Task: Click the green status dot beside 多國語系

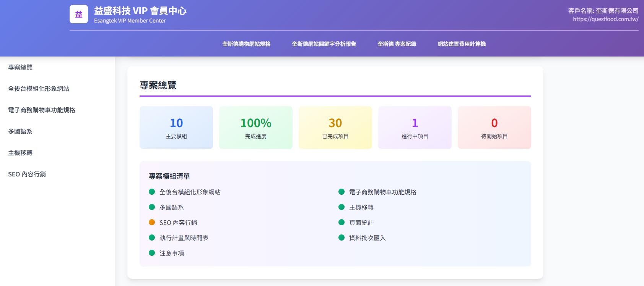Action: coord(152,207)
